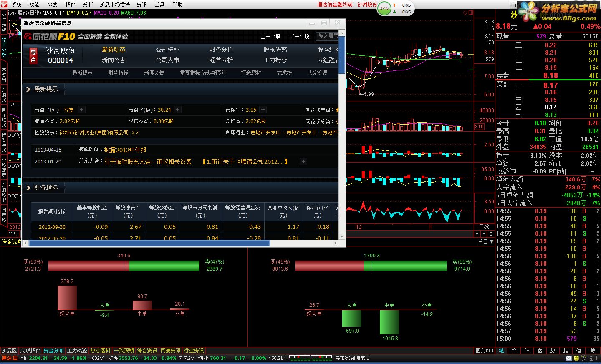Image resolution: width=601 pixels, height=364 pixels.
Task: Click the 2012-09-30 report period cell
Action: click(x=52, y=227)
